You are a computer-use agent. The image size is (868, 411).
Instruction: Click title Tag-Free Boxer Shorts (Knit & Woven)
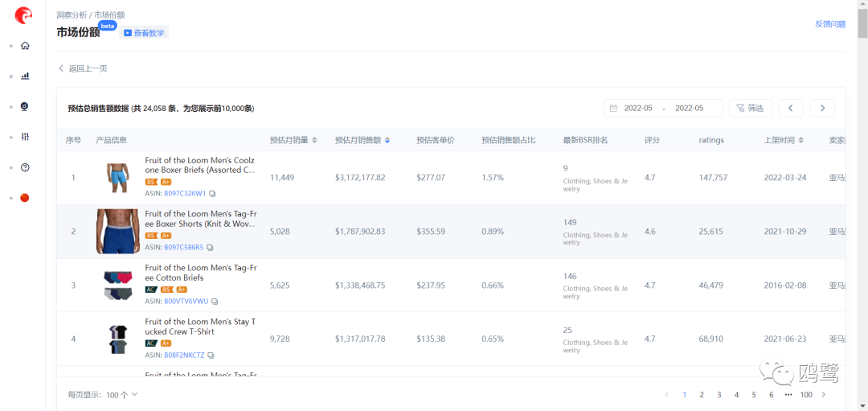point(200,219)
